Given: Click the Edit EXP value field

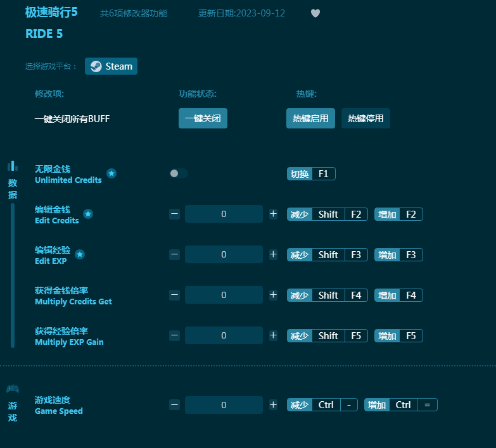Looking at the screenshot, I should click(224, 254).
